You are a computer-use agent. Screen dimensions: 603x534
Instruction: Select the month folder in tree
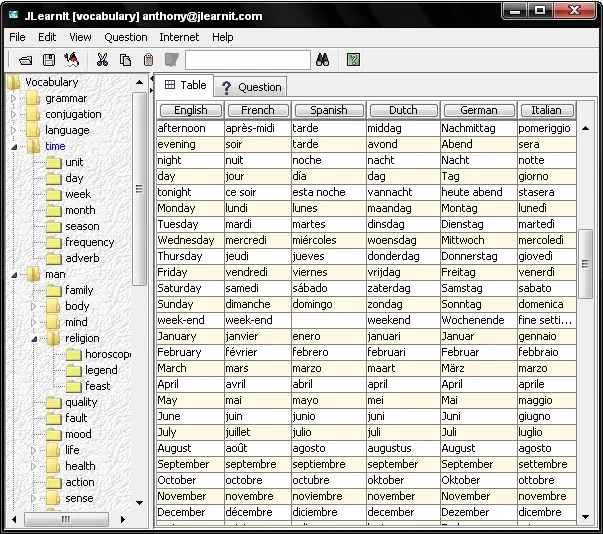(80, 210)
